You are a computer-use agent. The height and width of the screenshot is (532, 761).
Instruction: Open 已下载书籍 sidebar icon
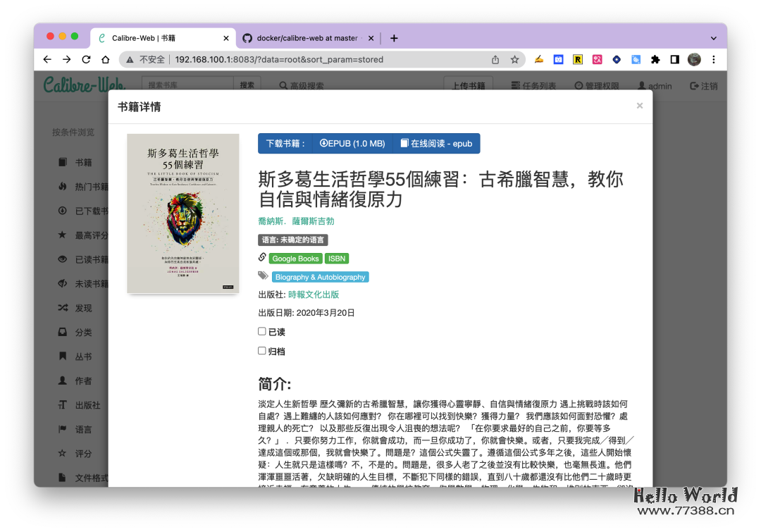tap(63, 211)
